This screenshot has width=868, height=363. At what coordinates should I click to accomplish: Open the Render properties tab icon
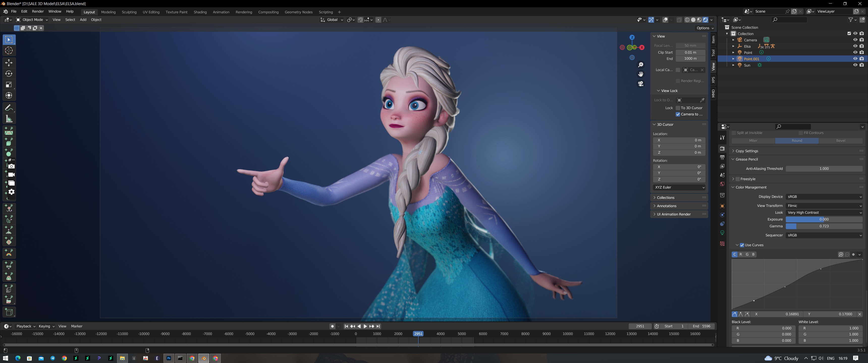722,148
